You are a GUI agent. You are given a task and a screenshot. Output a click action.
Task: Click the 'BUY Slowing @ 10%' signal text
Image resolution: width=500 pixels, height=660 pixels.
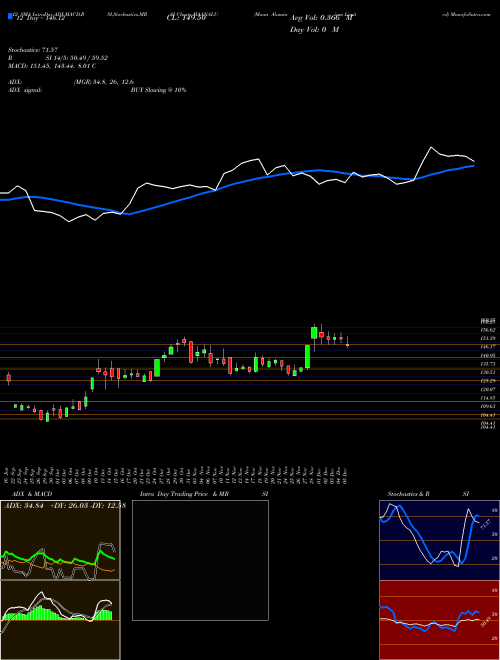point(158,90)
